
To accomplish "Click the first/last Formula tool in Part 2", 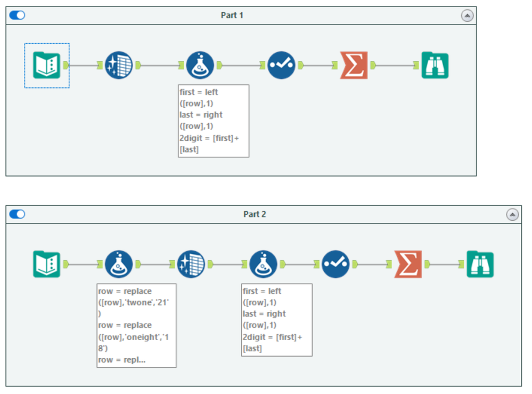I will (x=263, y=264).
